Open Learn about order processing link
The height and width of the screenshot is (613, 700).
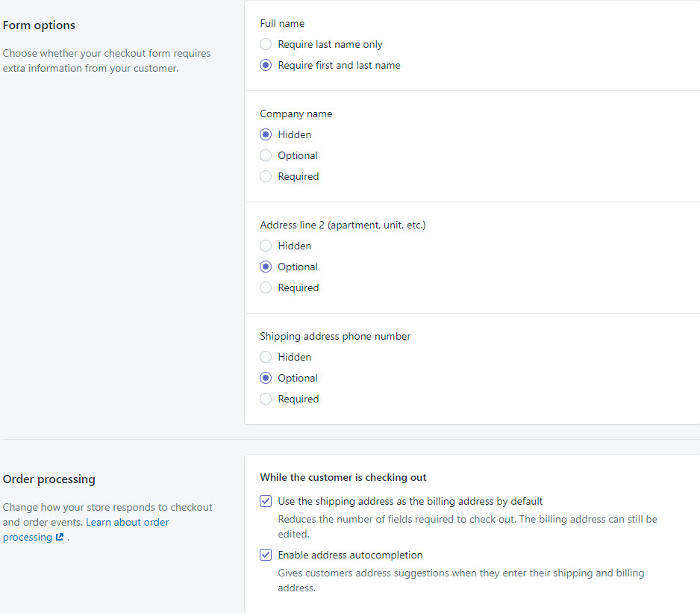click(x=86, y=529)
